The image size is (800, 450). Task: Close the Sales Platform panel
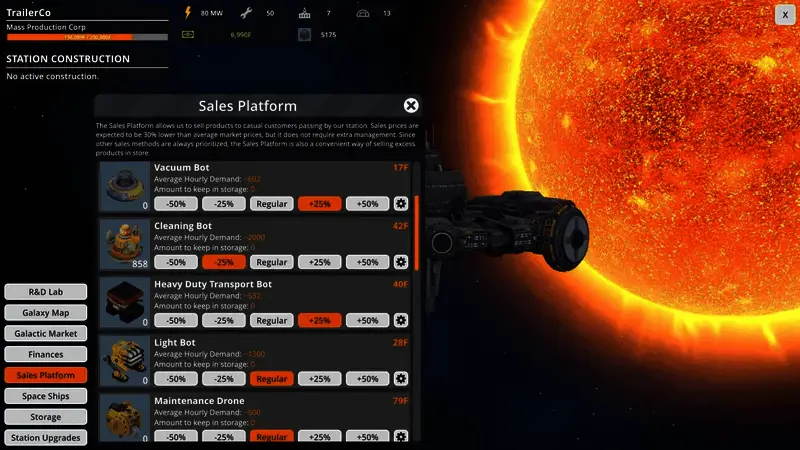coord(411,106)
